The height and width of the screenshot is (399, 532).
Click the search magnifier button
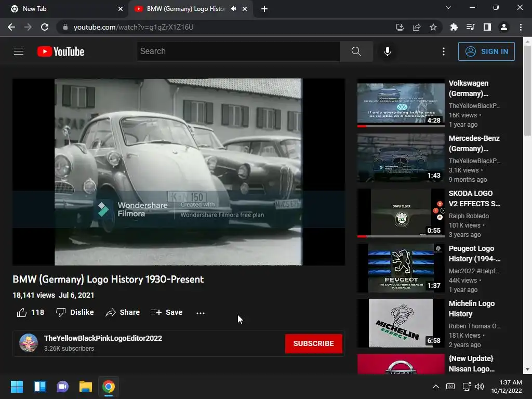(x=356, y=51)
